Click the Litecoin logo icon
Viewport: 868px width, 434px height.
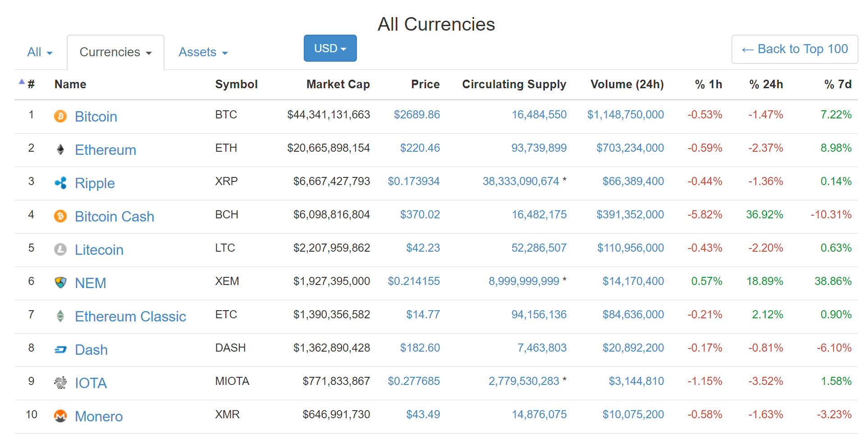pos(60,250)
